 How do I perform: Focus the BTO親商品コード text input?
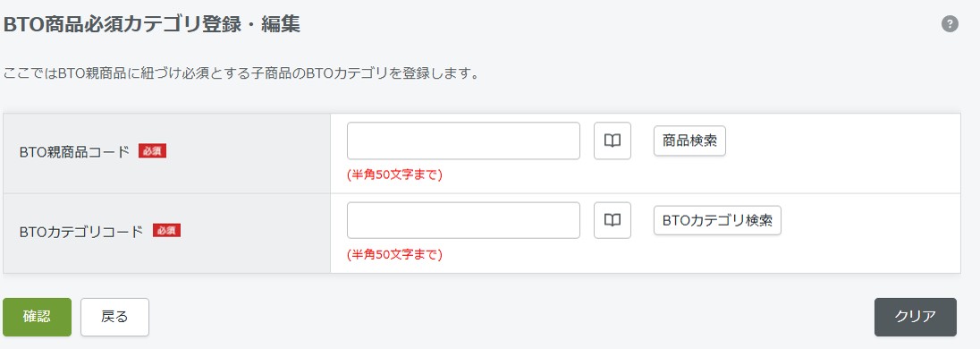tap(463, 140)
